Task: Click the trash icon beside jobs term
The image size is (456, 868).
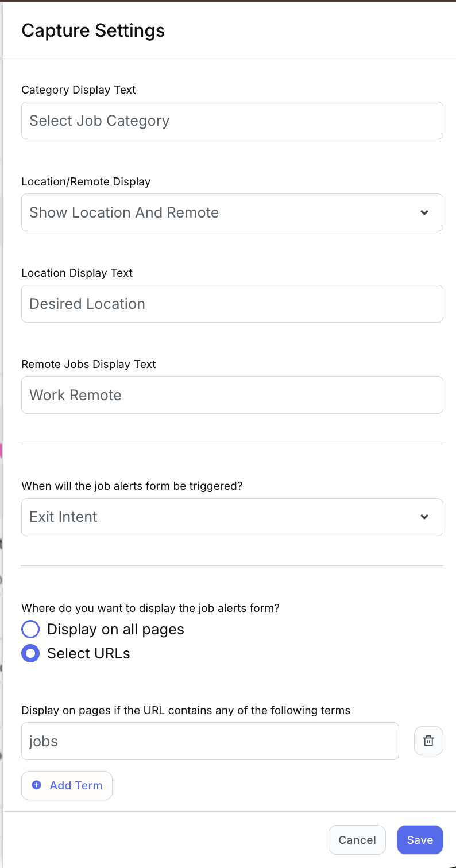Action: coord(428,741)
